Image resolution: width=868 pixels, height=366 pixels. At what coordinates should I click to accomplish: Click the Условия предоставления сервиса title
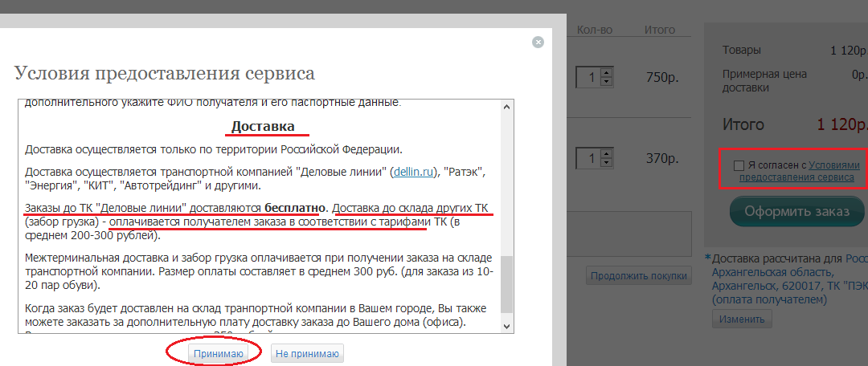165,73
